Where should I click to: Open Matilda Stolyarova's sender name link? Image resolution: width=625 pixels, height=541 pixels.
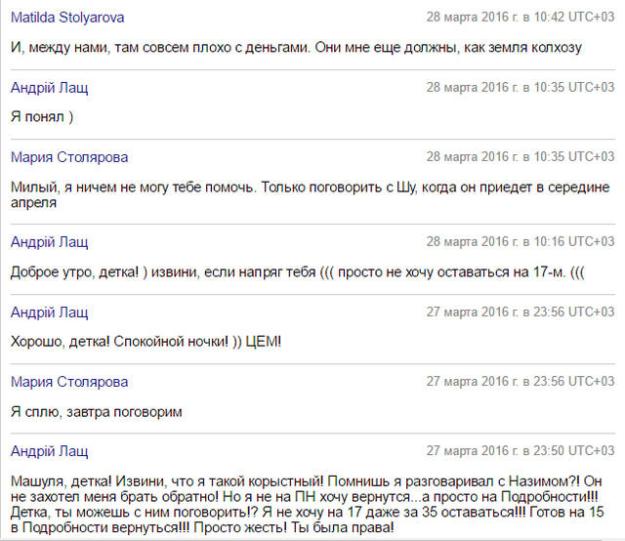pyautogui.click(x=68, y=18)
